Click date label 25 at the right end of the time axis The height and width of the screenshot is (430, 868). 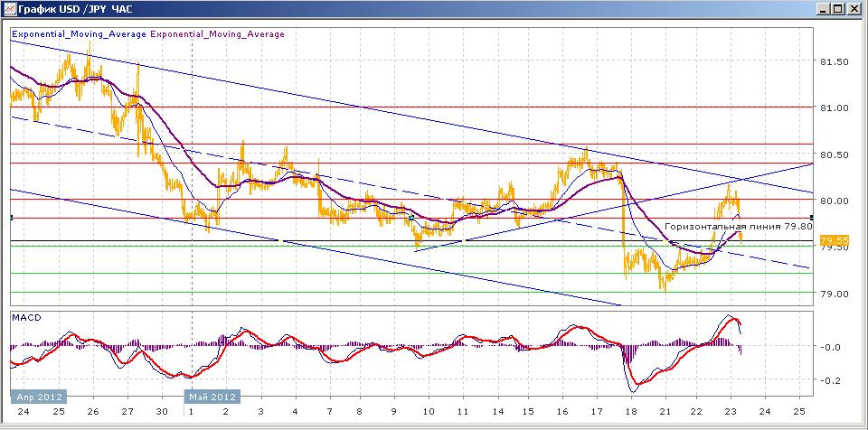[799, 413]
